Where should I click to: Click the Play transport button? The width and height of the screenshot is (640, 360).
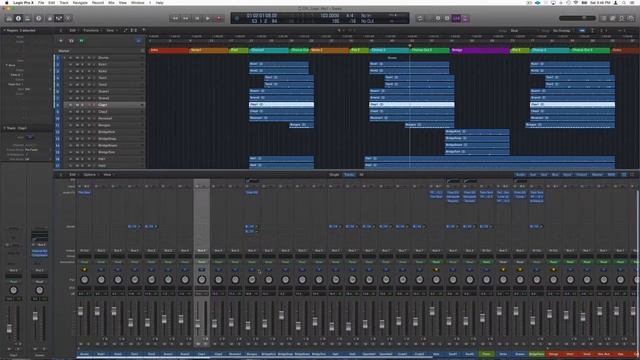[208, 18]
